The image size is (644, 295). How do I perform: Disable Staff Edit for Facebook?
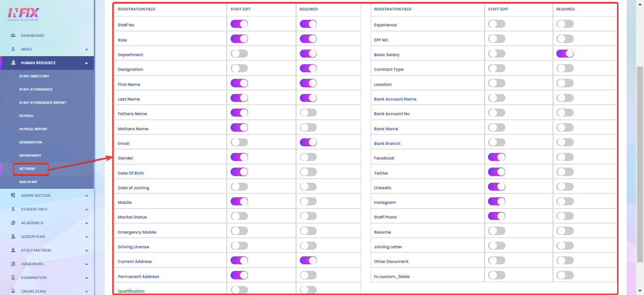496,157
